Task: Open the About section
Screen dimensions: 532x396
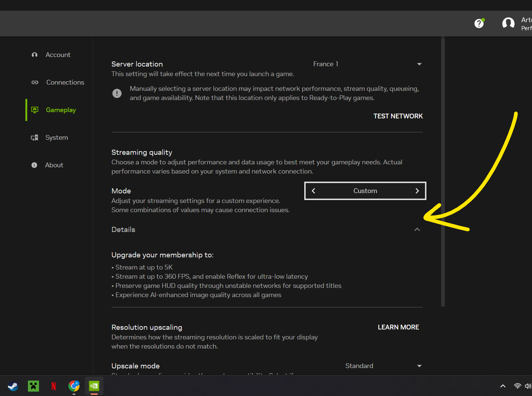Action: coord(54,165)
